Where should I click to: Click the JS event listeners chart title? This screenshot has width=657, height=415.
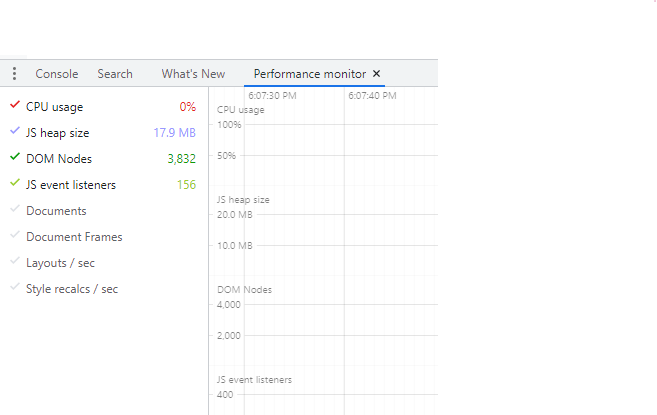[254, 380]
